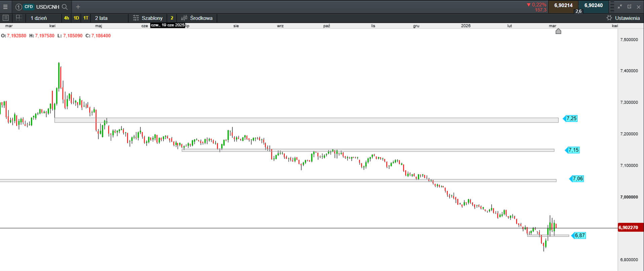644x271 pixels.
Task: Click the date tooltip czw., 19 cze 2025
Action: pos(168,25)
